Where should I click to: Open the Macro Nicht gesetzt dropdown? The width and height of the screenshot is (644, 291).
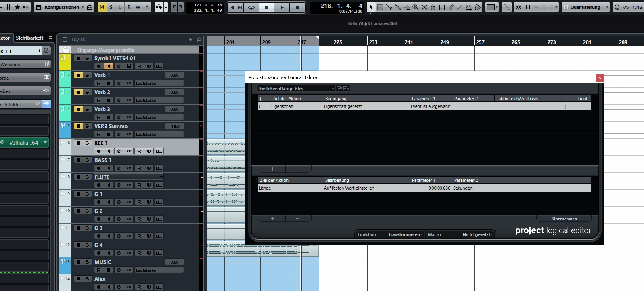point(477,234)
